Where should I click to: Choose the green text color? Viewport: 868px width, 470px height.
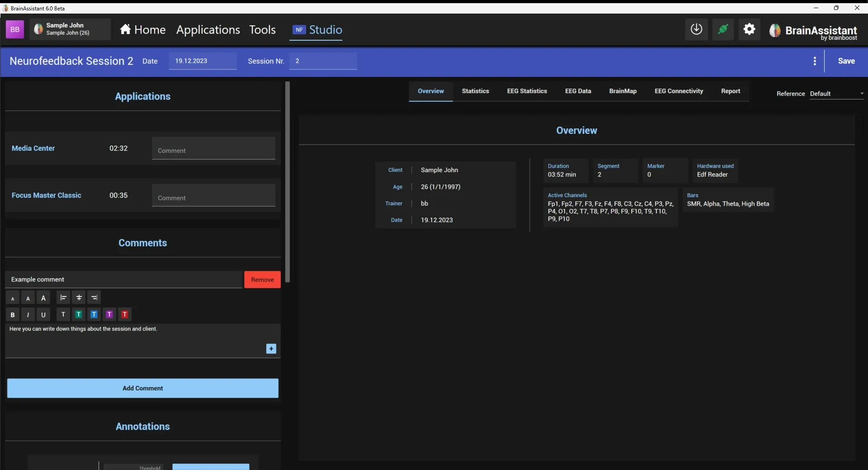pyautogui.click(x=79, y=314)
